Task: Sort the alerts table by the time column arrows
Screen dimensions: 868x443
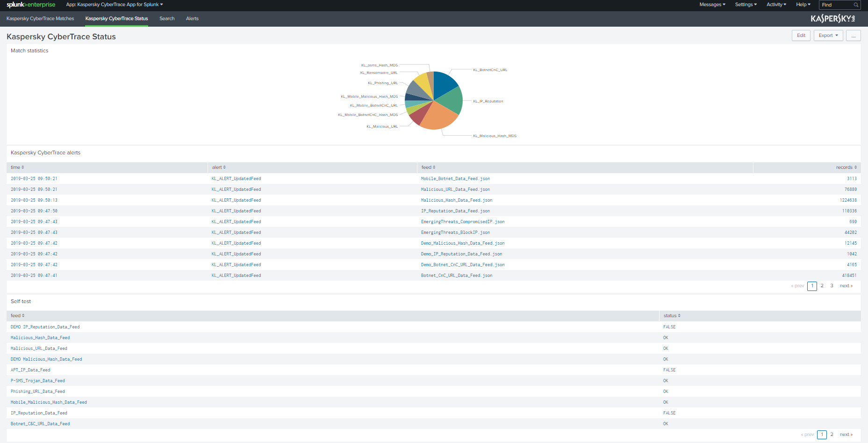Action: click(x=23, y=167)
